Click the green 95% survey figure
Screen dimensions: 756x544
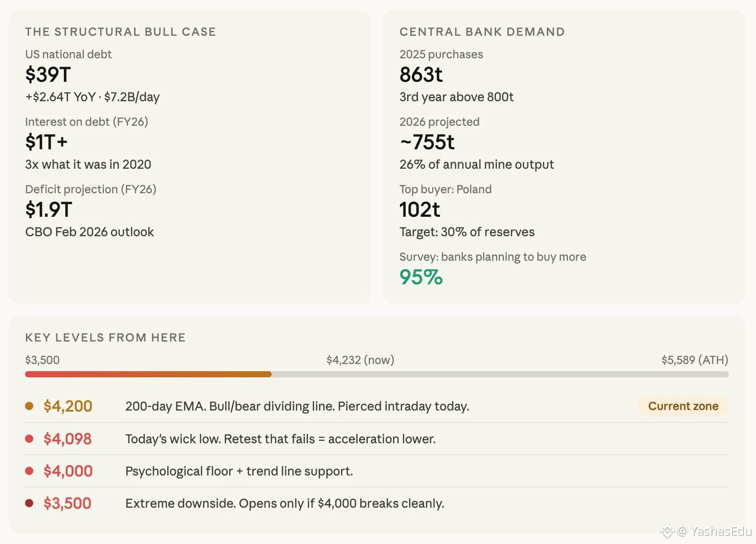421,277
